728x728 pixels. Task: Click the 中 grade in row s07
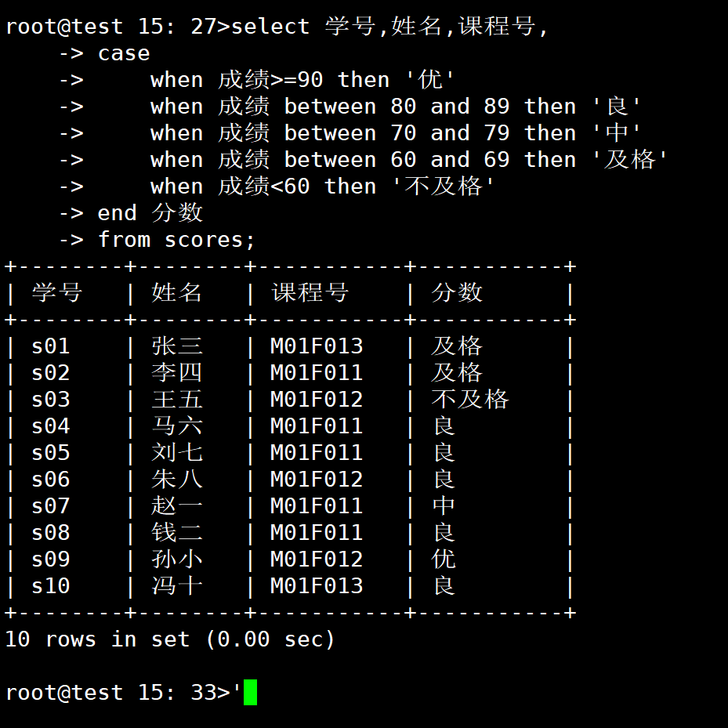pyautogui.click(x=444, y=506)
